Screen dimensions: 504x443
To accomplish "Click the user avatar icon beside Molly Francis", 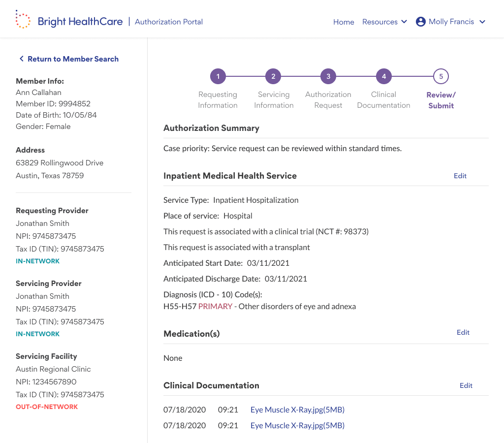I will [420, 22].
